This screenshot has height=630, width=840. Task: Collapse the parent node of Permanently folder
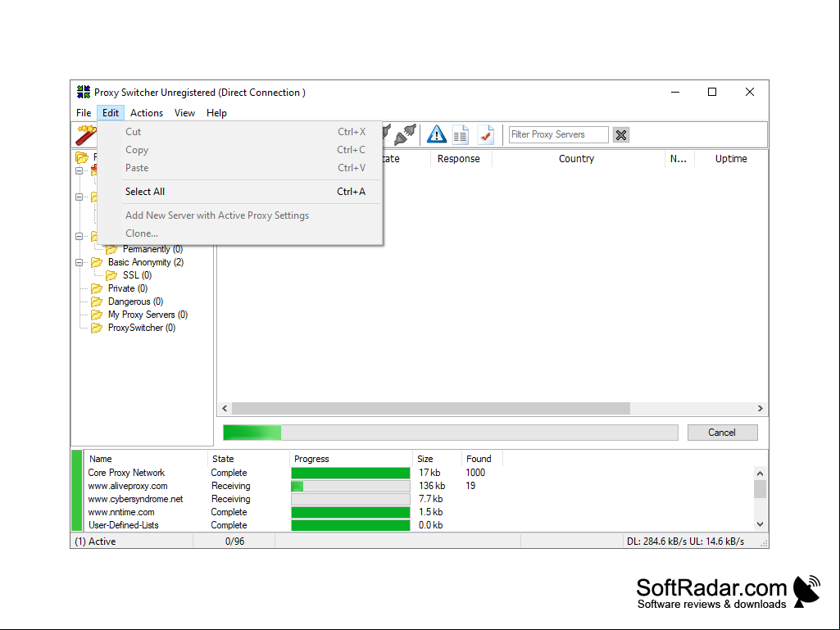coord(79,236)
